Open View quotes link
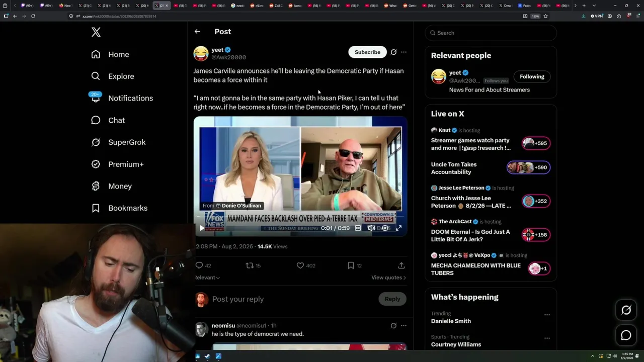The height and width of the screenshot is (362, 644). point(388,278)
